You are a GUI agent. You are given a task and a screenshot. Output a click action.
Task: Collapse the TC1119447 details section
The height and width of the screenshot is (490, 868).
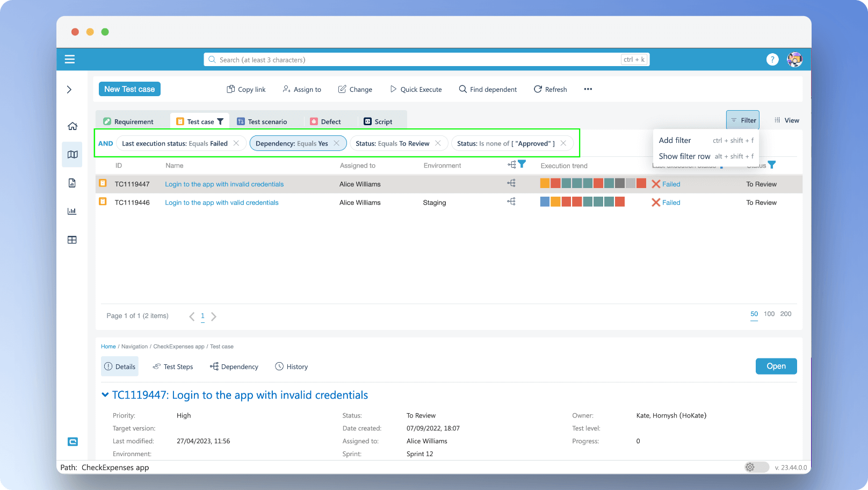[x=105, y=395]
